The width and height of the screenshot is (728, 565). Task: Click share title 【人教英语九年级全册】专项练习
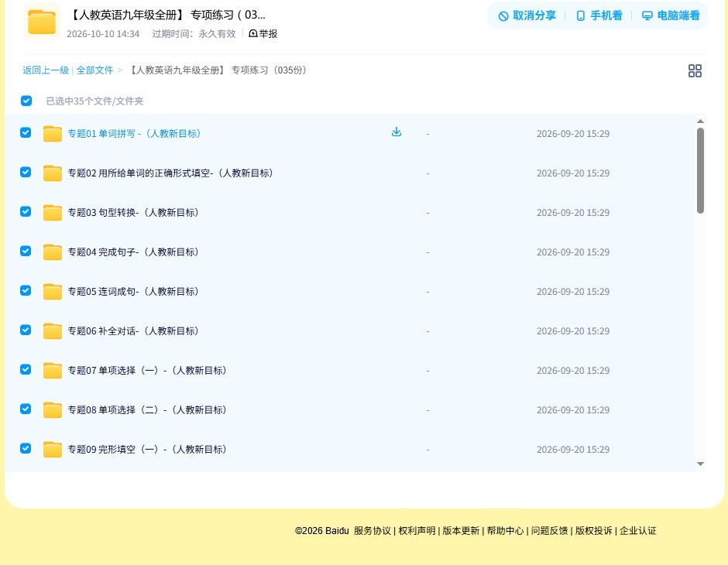tap(167, 15)
